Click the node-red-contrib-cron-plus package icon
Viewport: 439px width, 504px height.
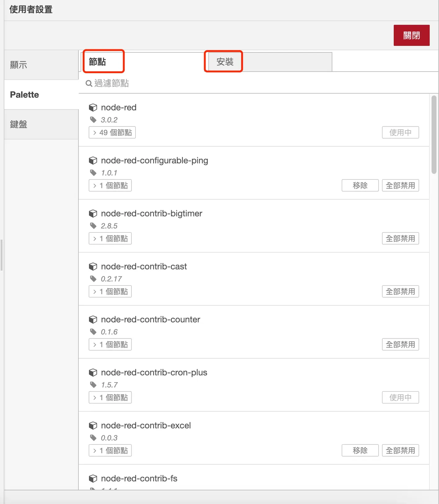click(93, 373)
